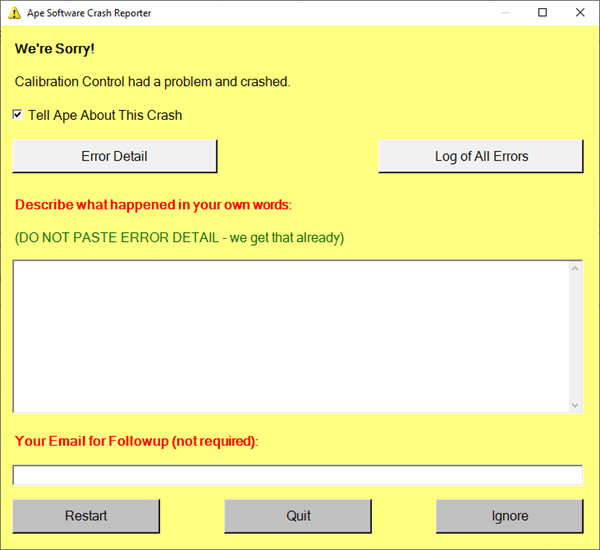The image size is (600, 550).
Task: Click the 'We're Sorry!' heading
Action: pos(55,49)
